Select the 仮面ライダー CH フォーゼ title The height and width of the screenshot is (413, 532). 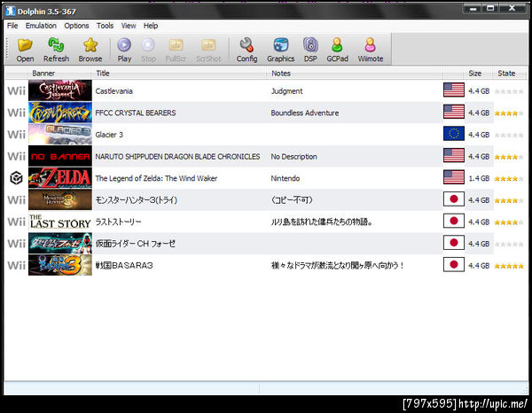pyautogui.click(x=136, y=244)
